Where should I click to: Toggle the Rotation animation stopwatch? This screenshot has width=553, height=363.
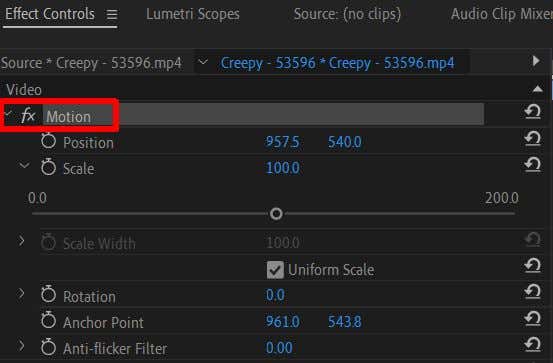(48, 295)
